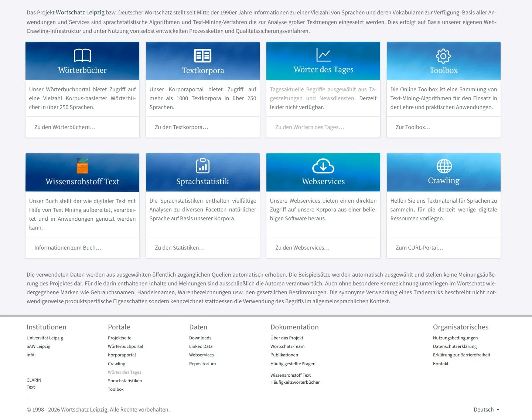Click the line chart icon for Wörter des Tages
The width and height of the screenshot is (532, 420).
point(323,55)
